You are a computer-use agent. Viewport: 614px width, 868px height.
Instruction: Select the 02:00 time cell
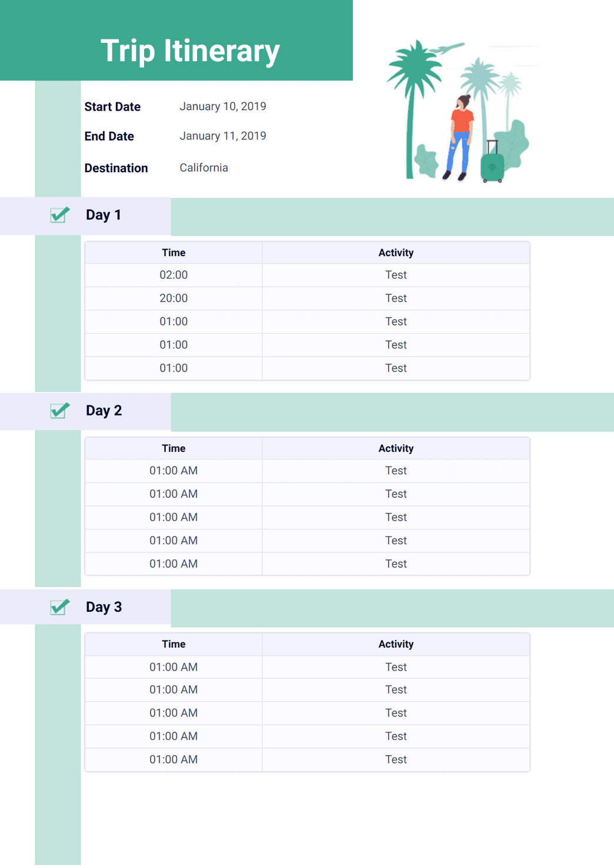[173, 275]
